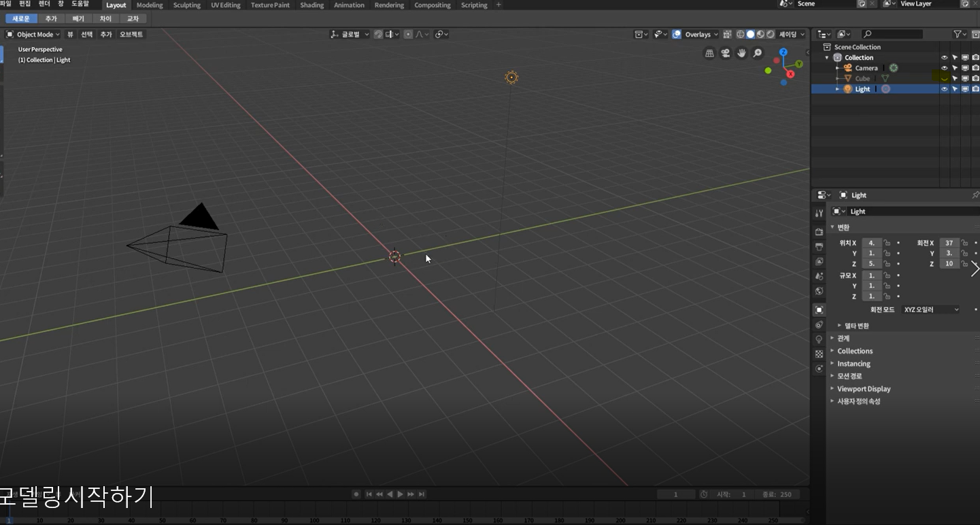
Task: Open the 글로벌 transform orientation dropdown
Action: pos(350,34)
